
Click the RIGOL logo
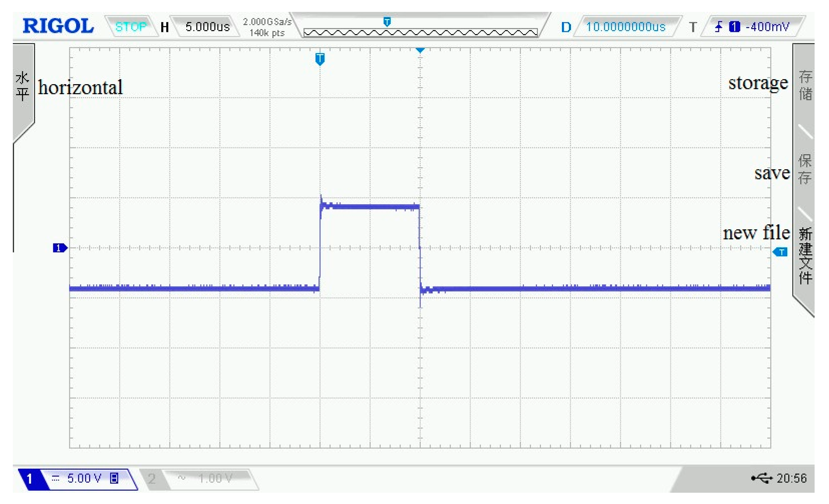tap(58, 26)
